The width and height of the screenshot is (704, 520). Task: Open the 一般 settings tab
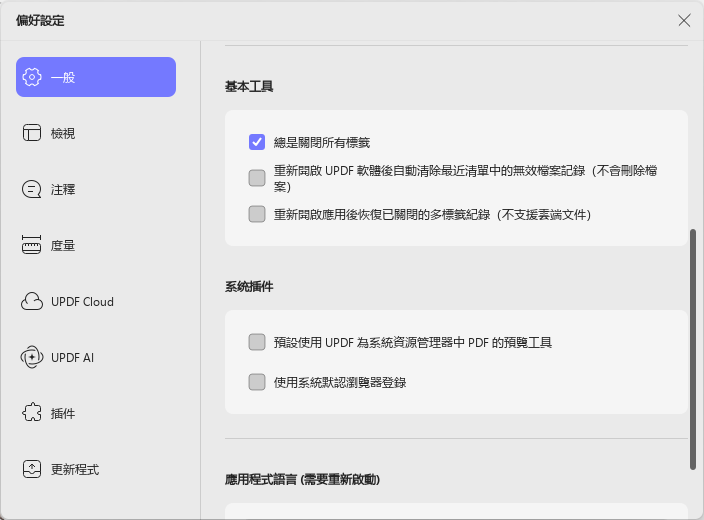[x=96, y=77]
